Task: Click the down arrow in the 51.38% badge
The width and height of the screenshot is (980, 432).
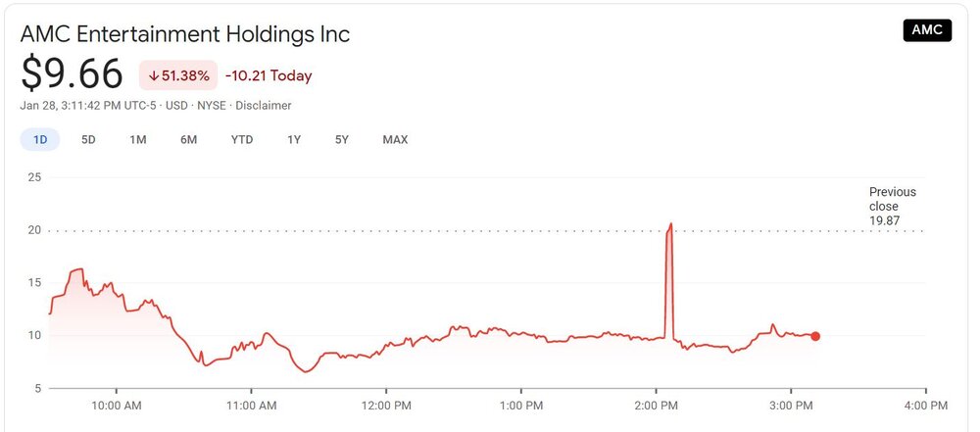Action: click(x=154, y=76)
